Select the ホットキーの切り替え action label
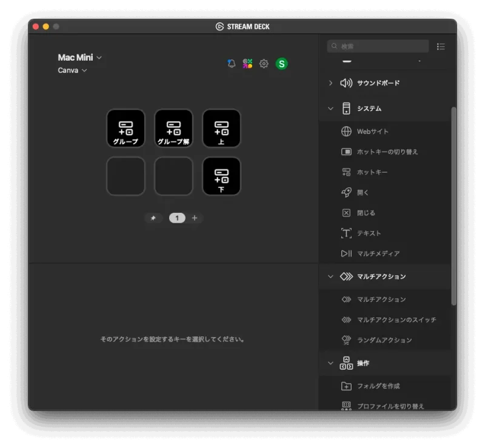The image size is (485, 448). pos(387,152)
